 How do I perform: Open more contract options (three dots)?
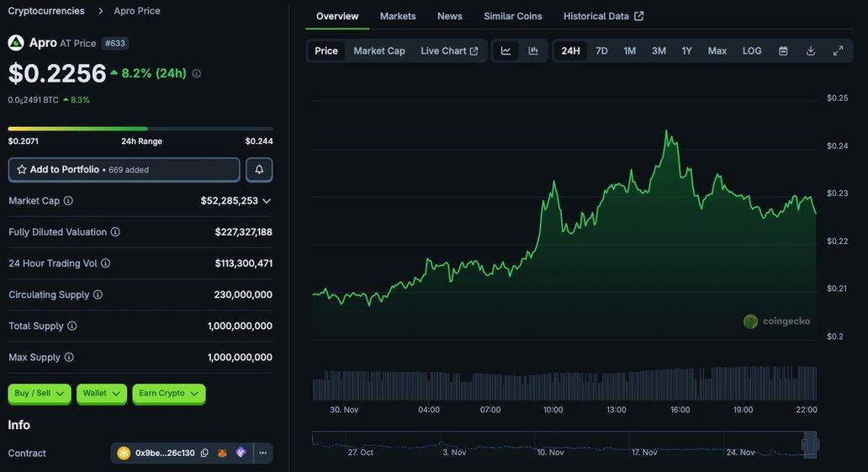[x=262, y=453]
